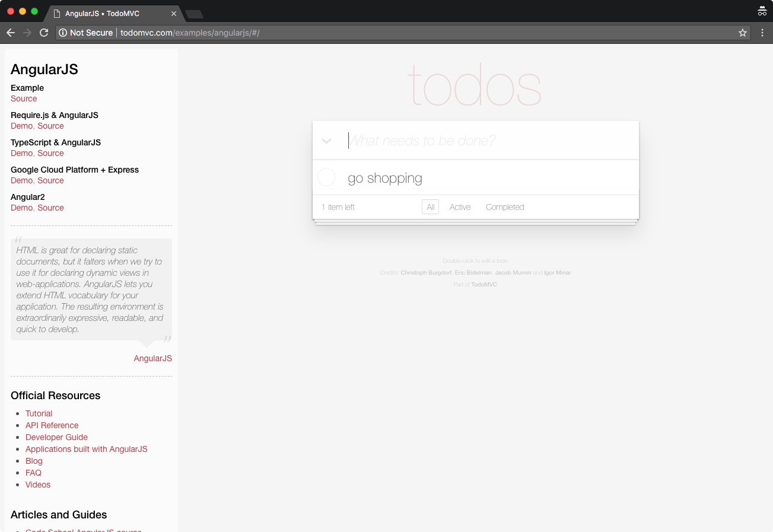
Task: Click the browser forward arrow
Action: pos(27,33)
